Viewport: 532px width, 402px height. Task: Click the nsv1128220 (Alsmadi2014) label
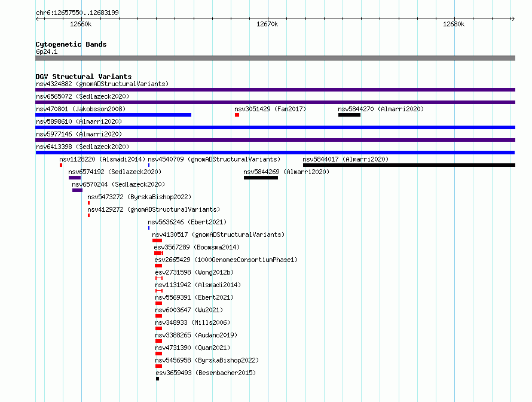pos(102,159)
